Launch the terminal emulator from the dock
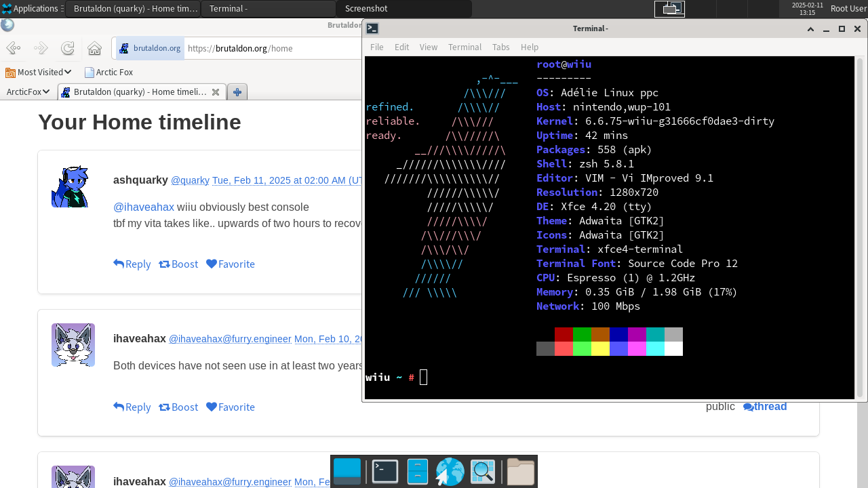The image size is (868, 488). coord(385,472)
